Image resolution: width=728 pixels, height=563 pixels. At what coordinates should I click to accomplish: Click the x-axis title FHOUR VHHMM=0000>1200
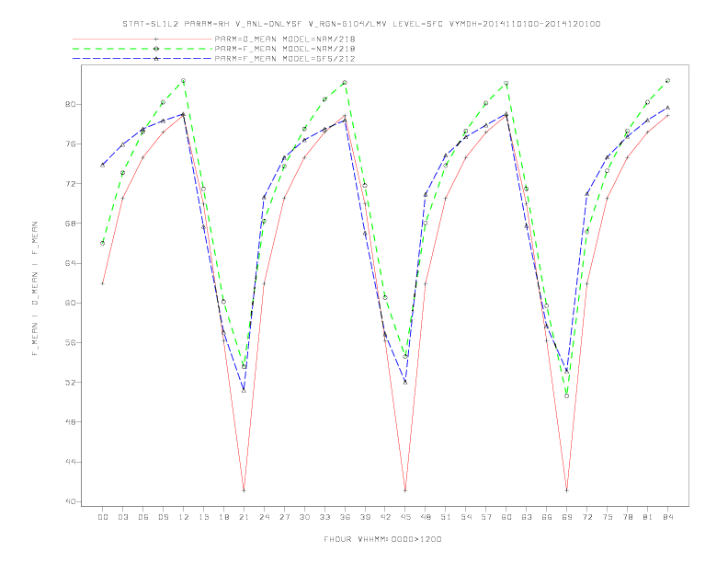pos(382,539)
